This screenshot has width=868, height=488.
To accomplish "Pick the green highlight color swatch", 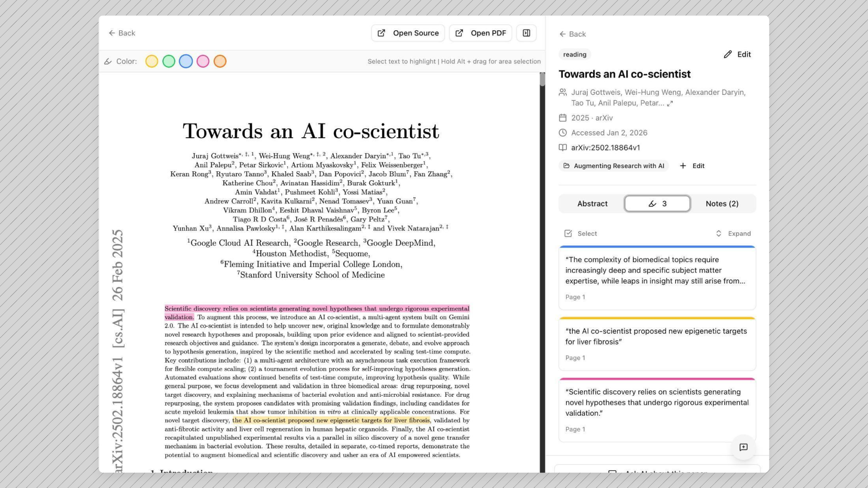I will pos(168,61).
